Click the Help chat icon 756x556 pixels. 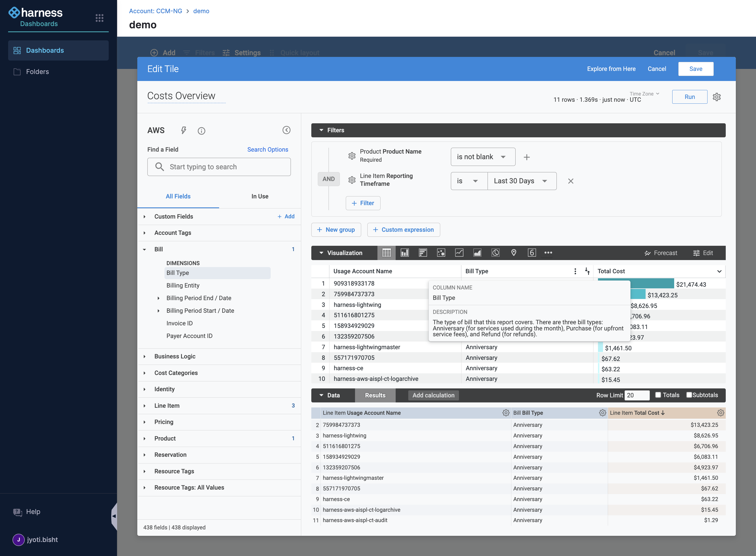click(17, 512)
